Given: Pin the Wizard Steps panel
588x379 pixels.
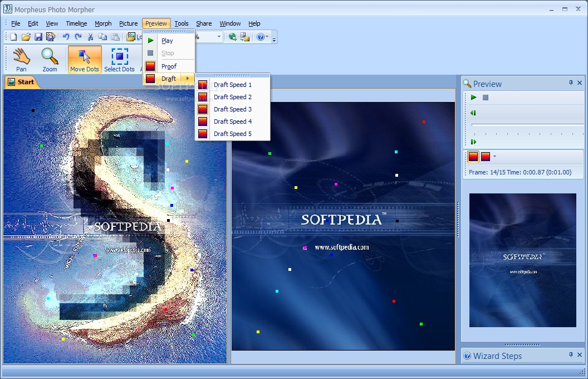Looking at the screenshot, I should pos(571,354).
